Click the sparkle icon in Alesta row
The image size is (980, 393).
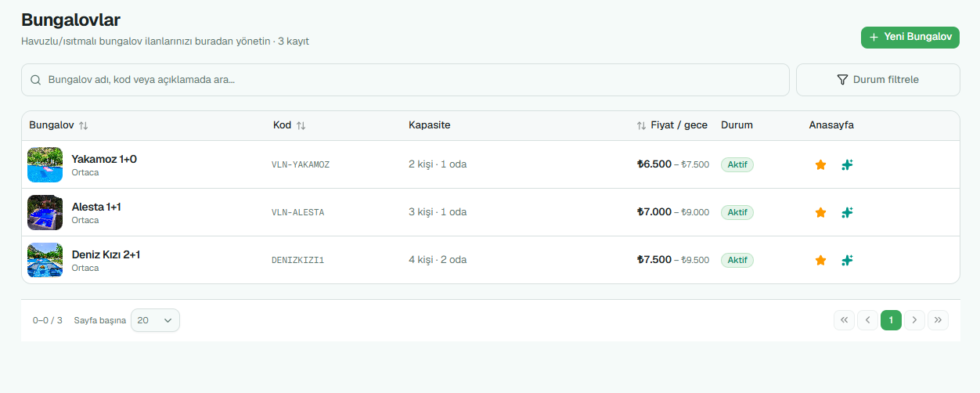[847, 212]
